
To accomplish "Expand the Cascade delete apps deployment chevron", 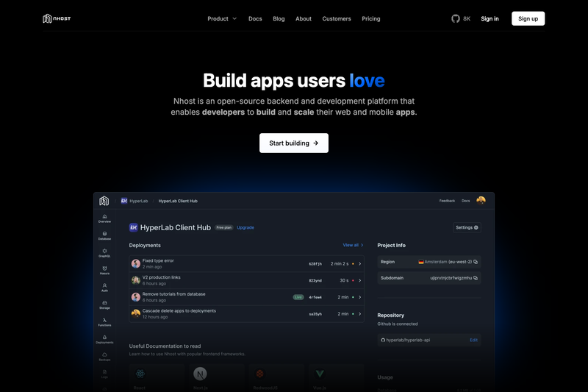I will [x=359, y=314].
